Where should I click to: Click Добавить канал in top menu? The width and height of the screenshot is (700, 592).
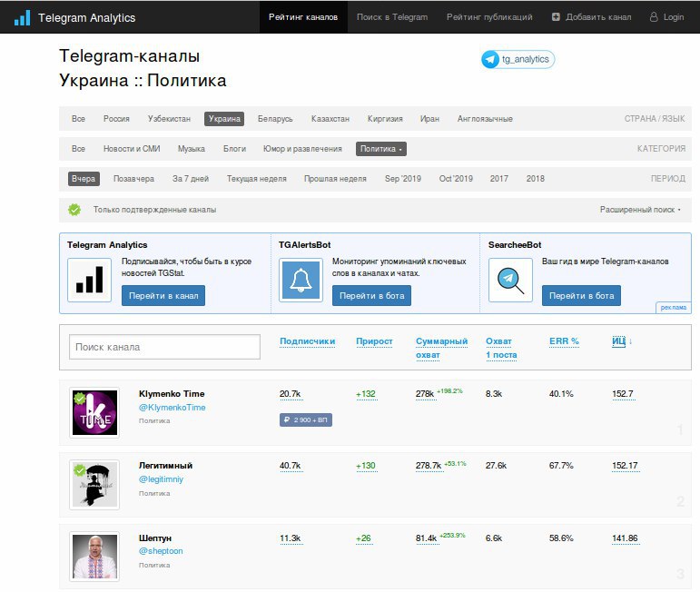click(592, 17)
